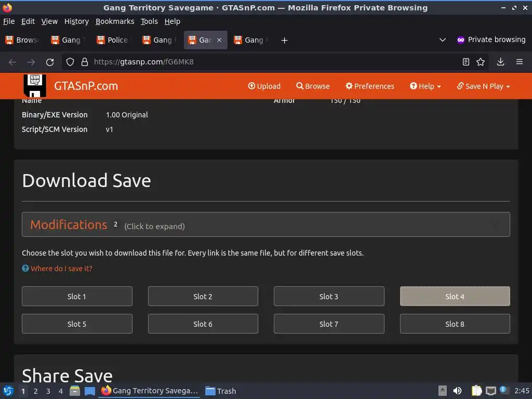Viewport: 532px width, 399px height.
Task: Click the show desktop taskbar icon
Action: pos(90,391)
